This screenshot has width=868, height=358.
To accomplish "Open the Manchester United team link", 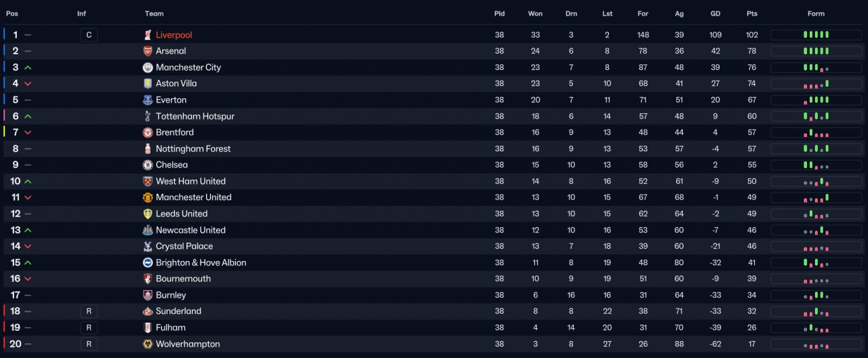I will (x=193, y=197).
